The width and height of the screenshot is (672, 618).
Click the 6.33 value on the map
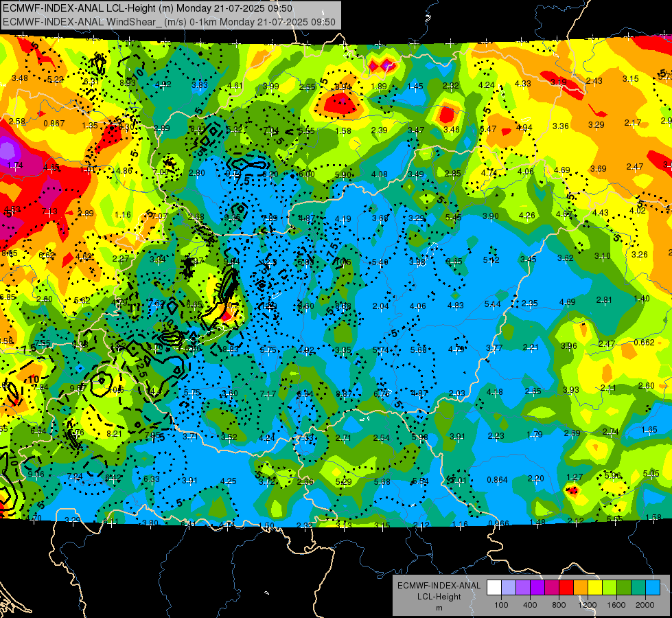click(151, 479)
